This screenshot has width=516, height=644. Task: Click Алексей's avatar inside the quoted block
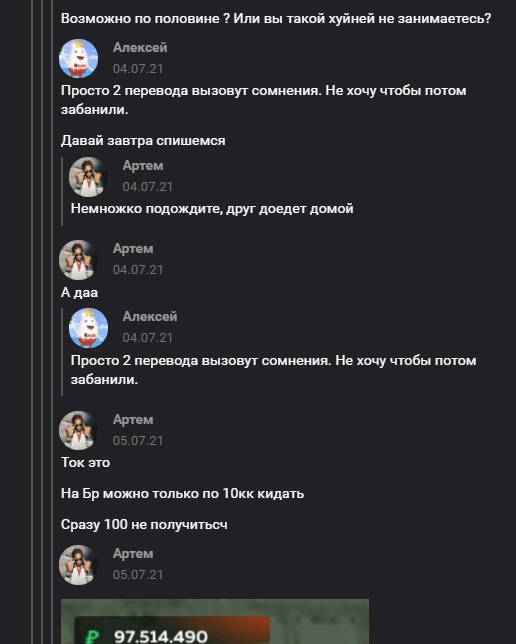[88, 327]
